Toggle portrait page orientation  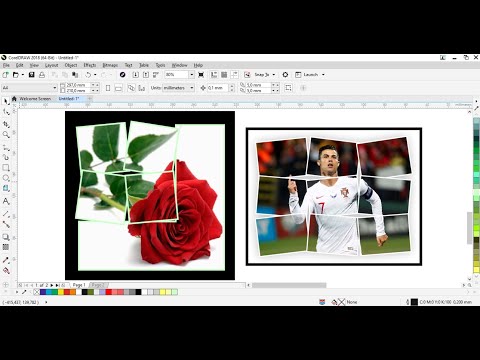[x=108, y=88]
